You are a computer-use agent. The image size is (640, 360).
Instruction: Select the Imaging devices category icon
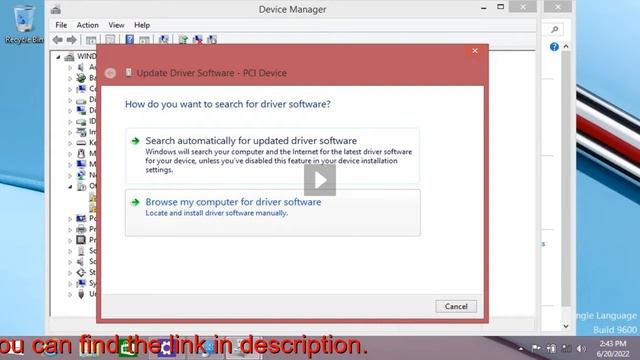tap(81, 132)
